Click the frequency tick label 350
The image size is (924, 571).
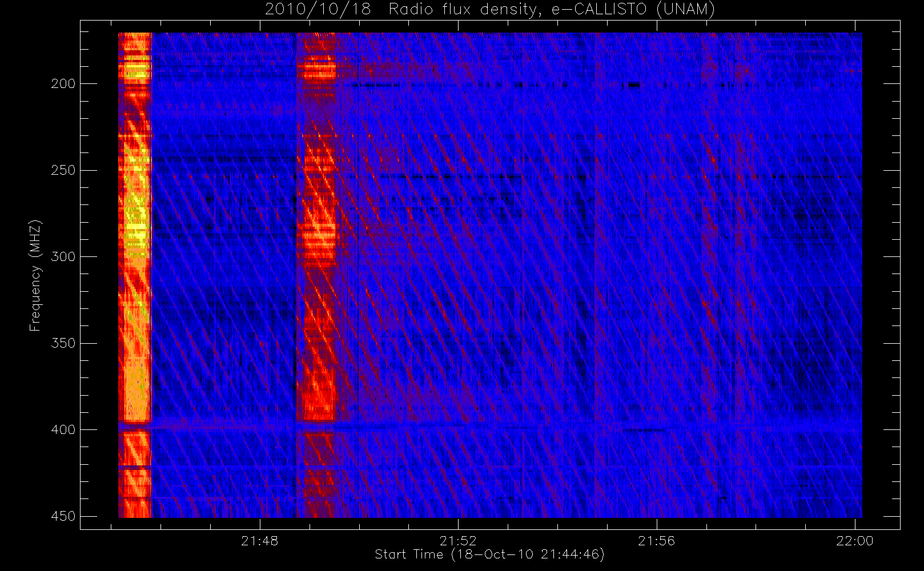pos(63,343)
